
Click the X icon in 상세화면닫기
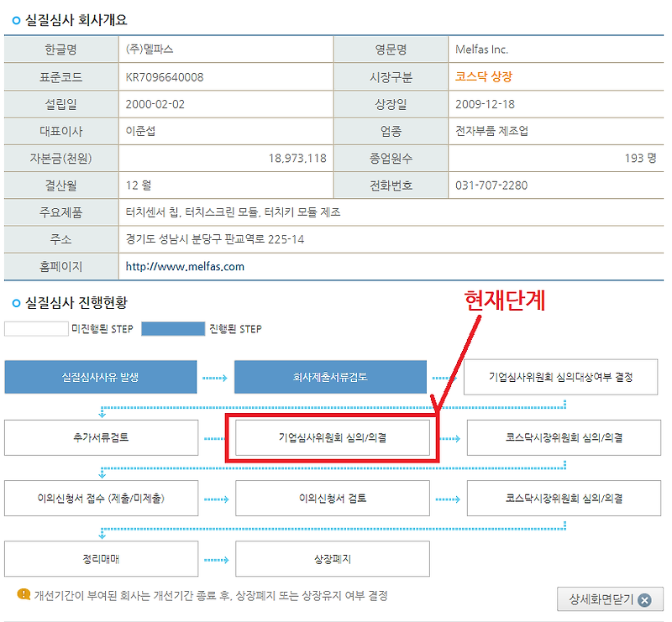pos(644,599)
